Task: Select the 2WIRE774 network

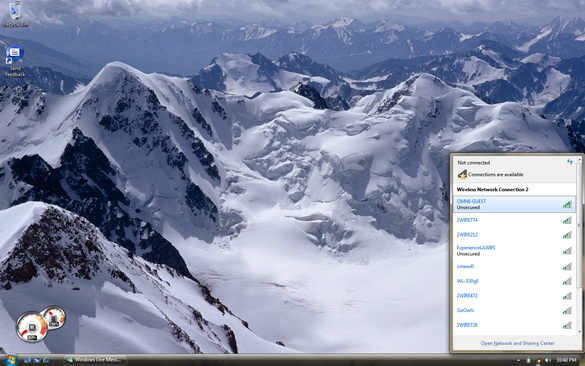Action: coord(514,220)
